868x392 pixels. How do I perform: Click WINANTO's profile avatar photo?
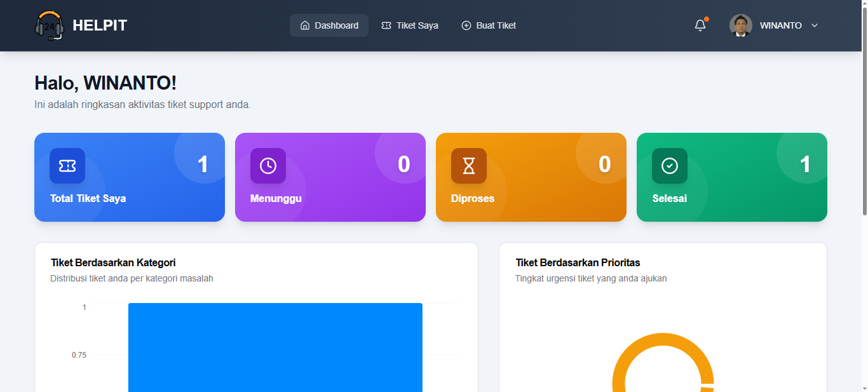740,25
